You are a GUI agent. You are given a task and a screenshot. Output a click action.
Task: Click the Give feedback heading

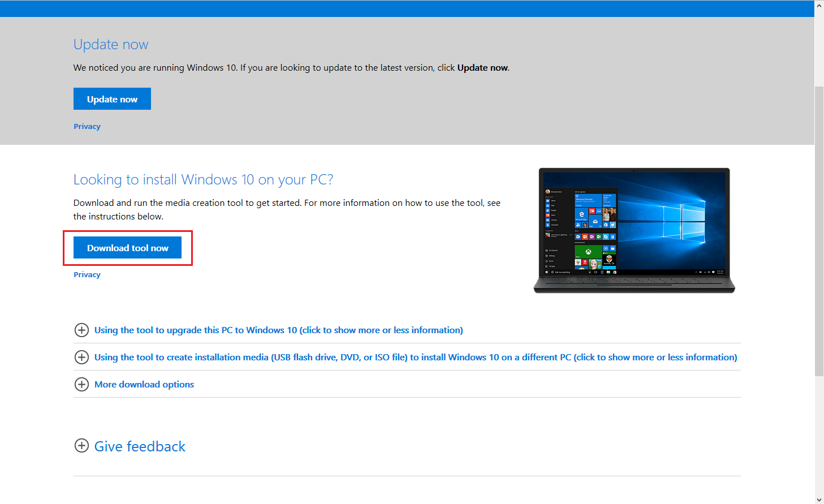[140, 446]
